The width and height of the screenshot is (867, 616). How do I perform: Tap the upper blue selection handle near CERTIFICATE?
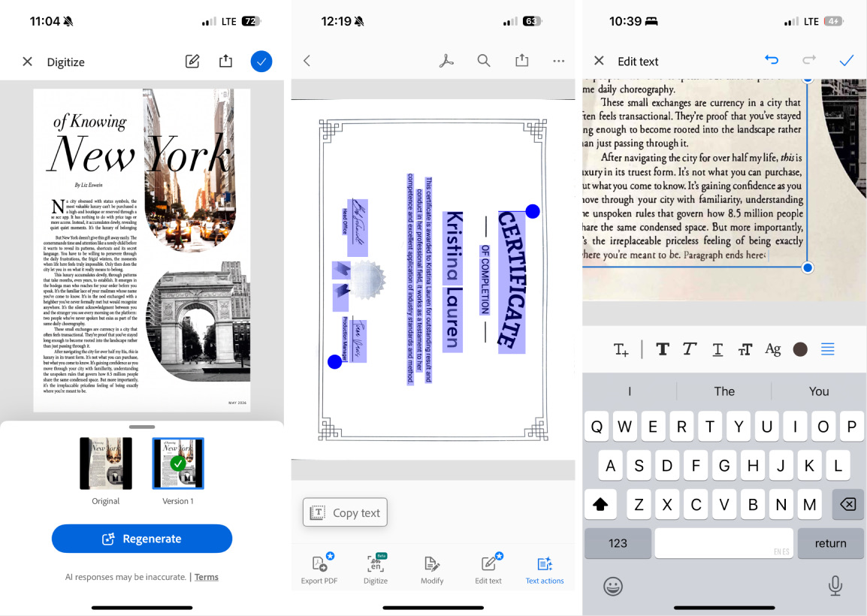[533, 211]
